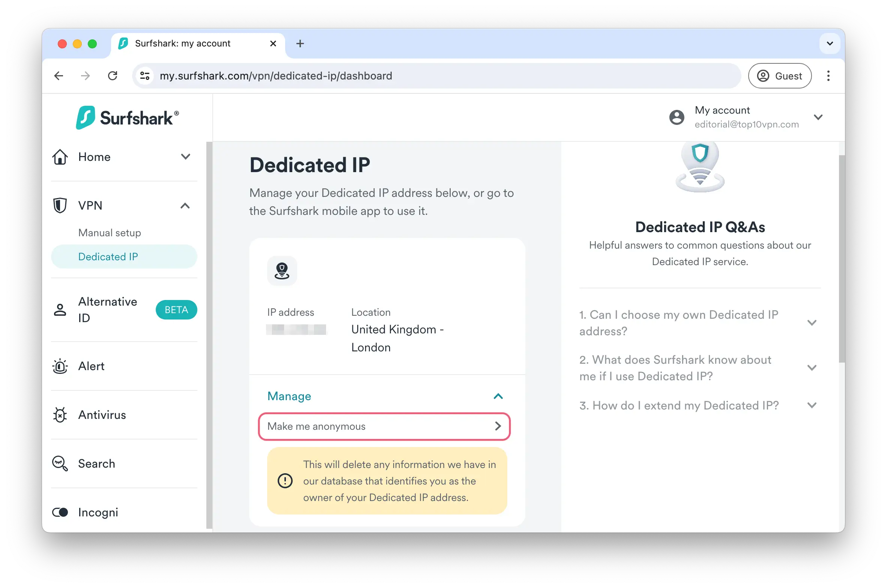Select Manual setup menu item

click(110, 232)
